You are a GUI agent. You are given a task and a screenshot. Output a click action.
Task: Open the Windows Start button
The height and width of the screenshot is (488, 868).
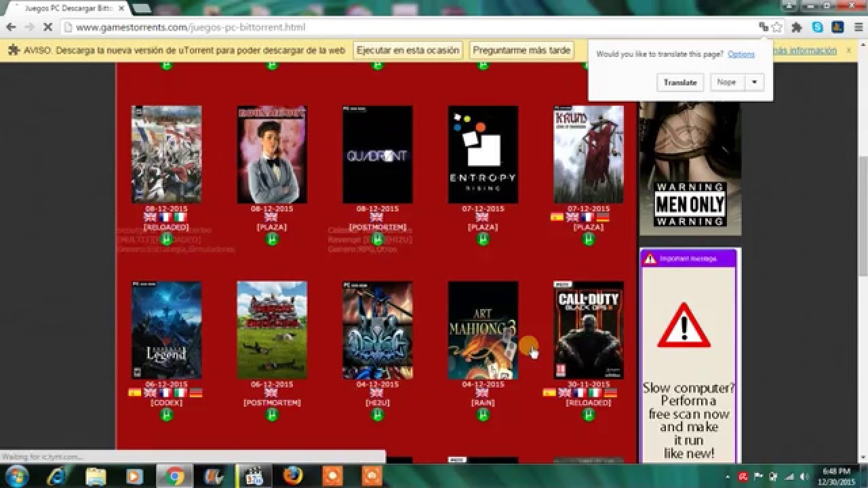[16, 476]
